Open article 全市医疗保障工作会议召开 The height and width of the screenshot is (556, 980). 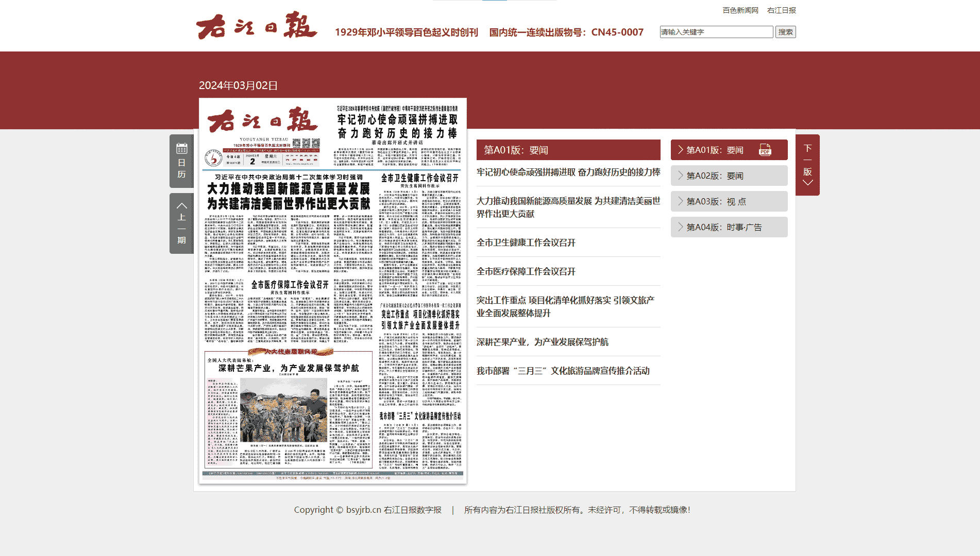coord(526,271)
